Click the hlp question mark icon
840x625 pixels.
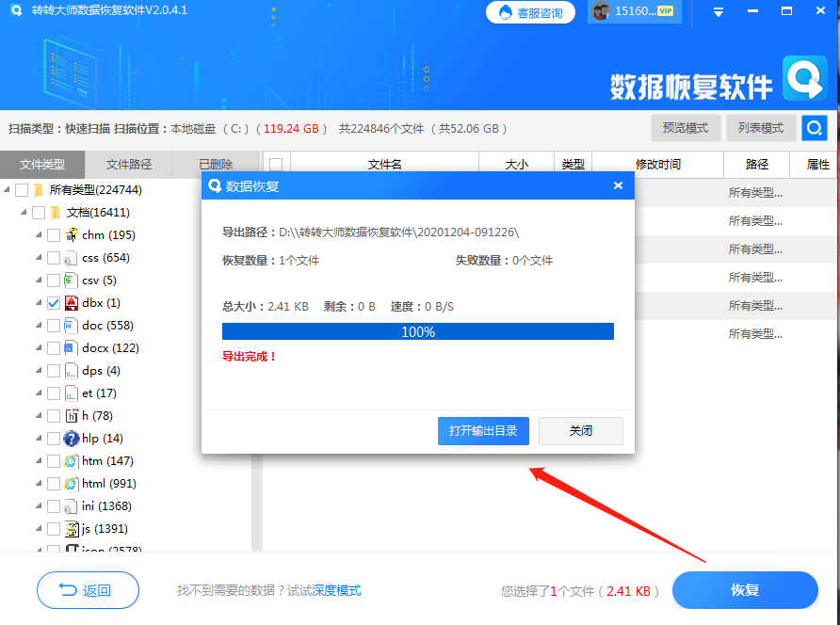click(70, 438)
